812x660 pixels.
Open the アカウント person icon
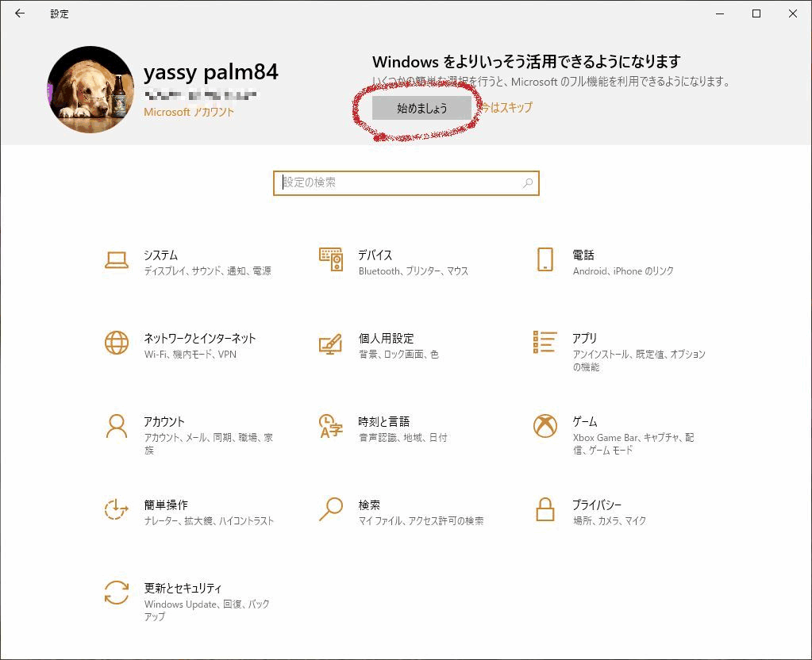click(117, 426)
